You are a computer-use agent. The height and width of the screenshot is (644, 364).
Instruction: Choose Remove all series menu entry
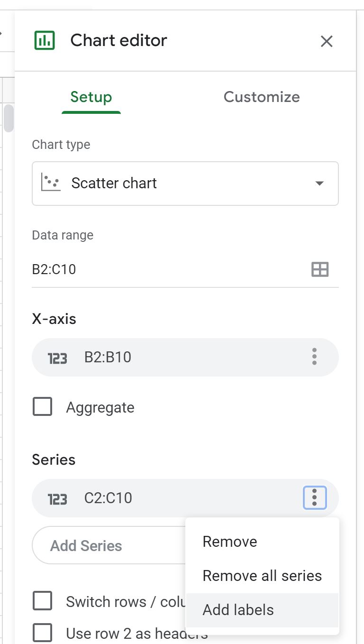click(263, 576)
